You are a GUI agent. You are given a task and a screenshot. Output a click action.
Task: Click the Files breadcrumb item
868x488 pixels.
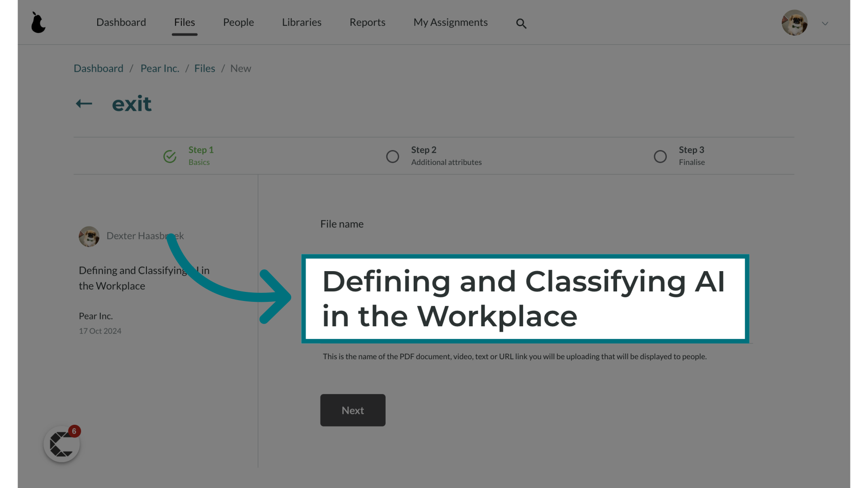coord(204,68)
